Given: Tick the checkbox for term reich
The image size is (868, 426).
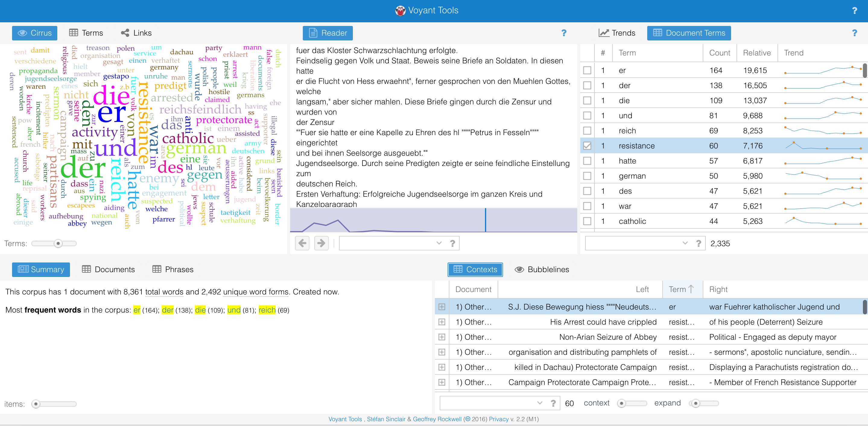Looking at the screenshot, I should tap(587, 131).
